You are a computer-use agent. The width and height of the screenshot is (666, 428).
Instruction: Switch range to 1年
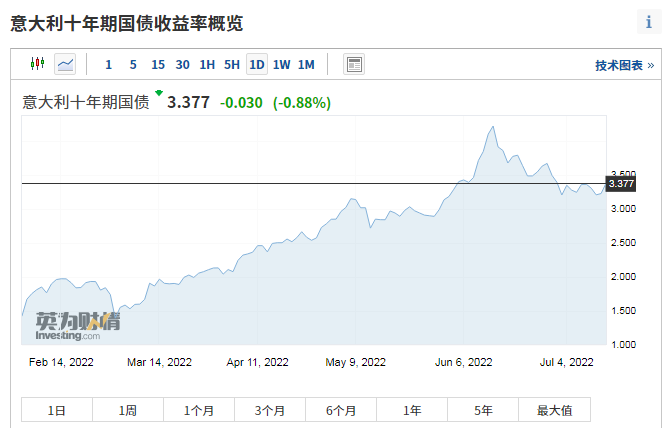[x=412, y=410]
